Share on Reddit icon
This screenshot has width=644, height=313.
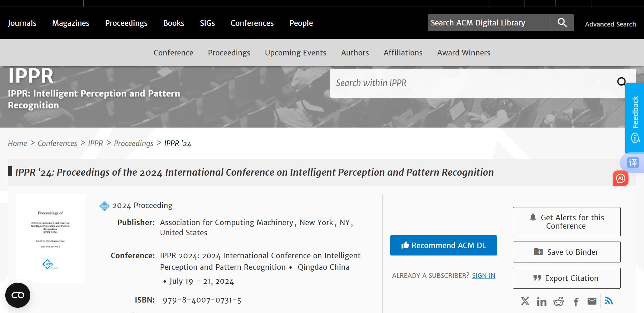click(559, 301)
